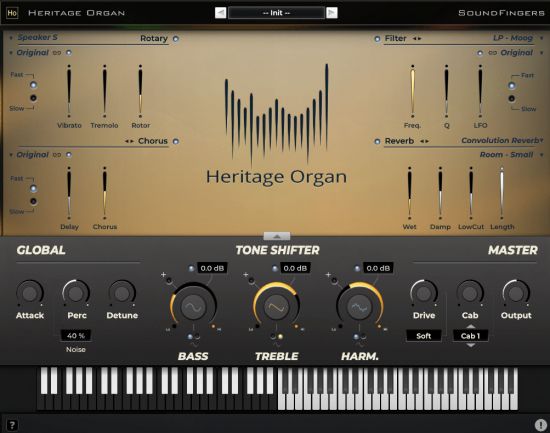Select Chorus Fast speed radio
Viewport: 550px width, 433px height.
[x=33, y=188]
